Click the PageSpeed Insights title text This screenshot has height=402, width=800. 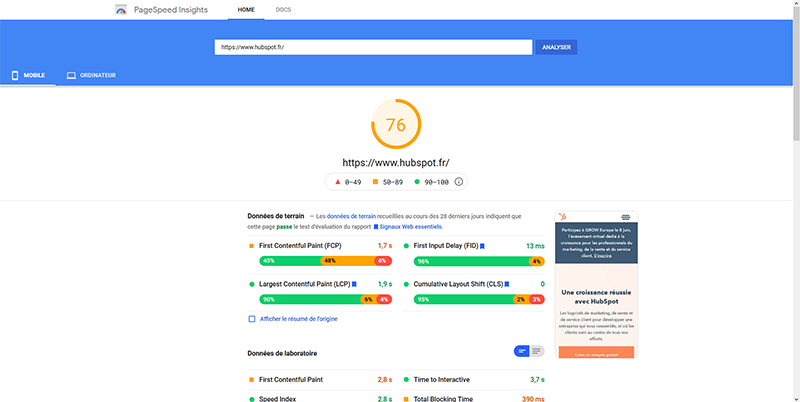pos(171,10)
